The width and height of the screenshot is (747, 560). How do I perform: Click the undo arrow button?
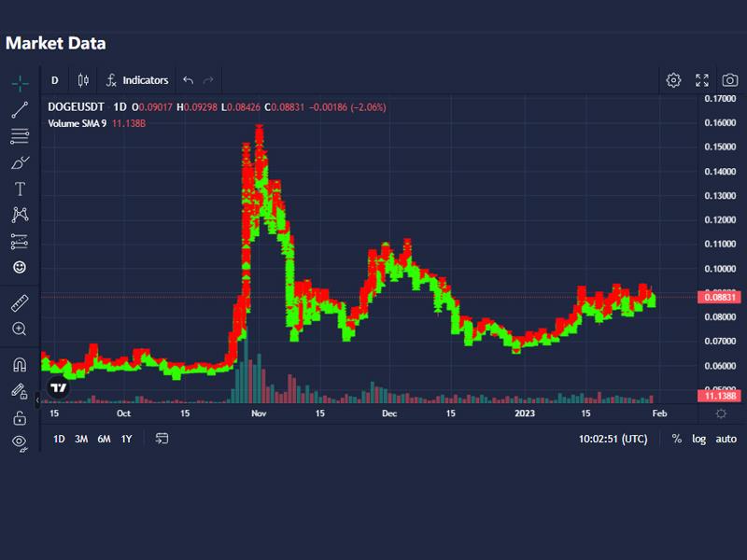[x=189, y=80]
